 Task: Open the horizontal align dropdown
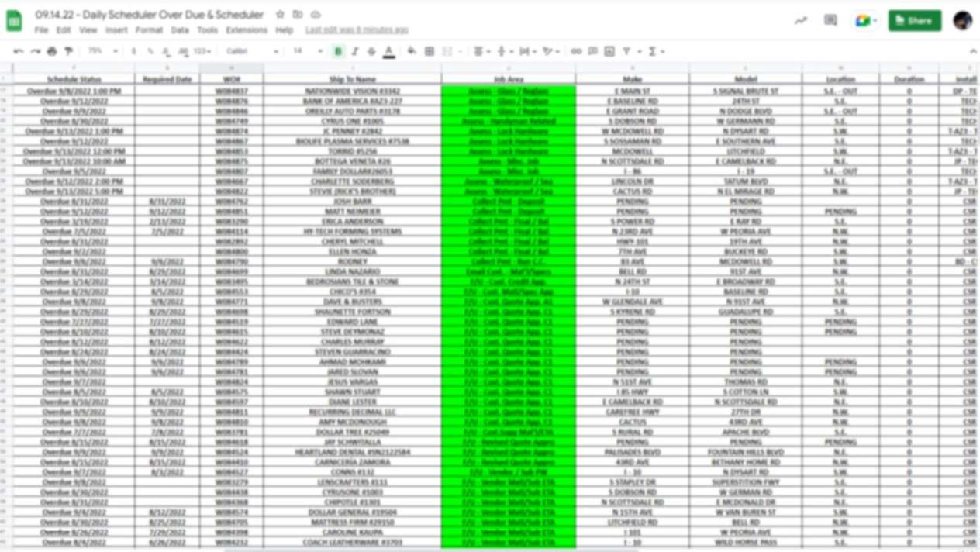[481, 51]
